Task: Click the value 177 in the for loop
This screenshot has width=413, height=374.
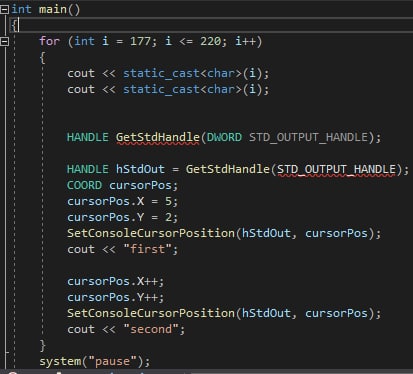Action: [x=140, y=41]
